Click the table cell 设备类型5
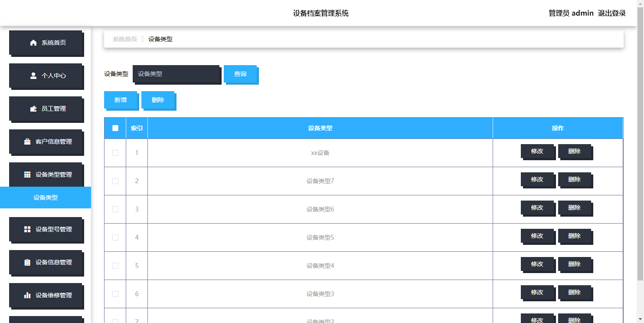 320,237
